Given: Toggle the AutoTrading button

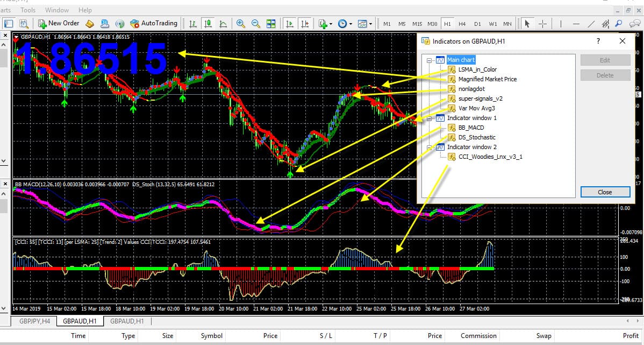Looking at the screenshot, I should coord(153,23).
